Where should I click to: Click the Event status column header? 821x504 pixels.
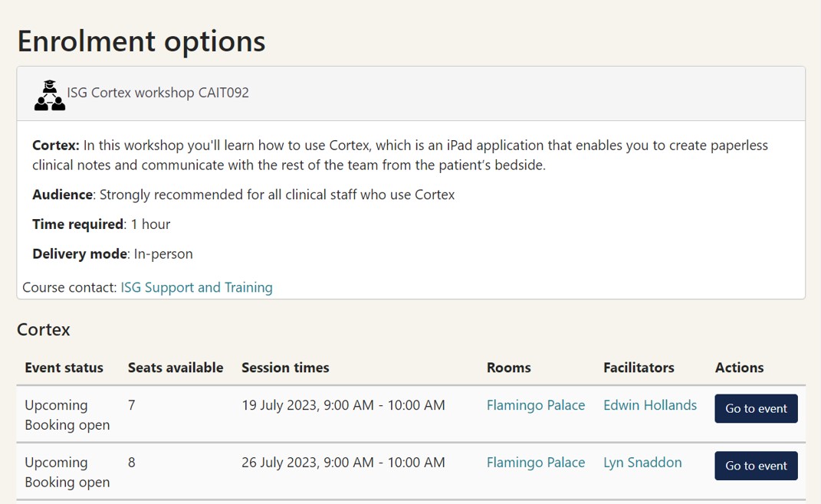pyautogui.click(x=64, y=368)
